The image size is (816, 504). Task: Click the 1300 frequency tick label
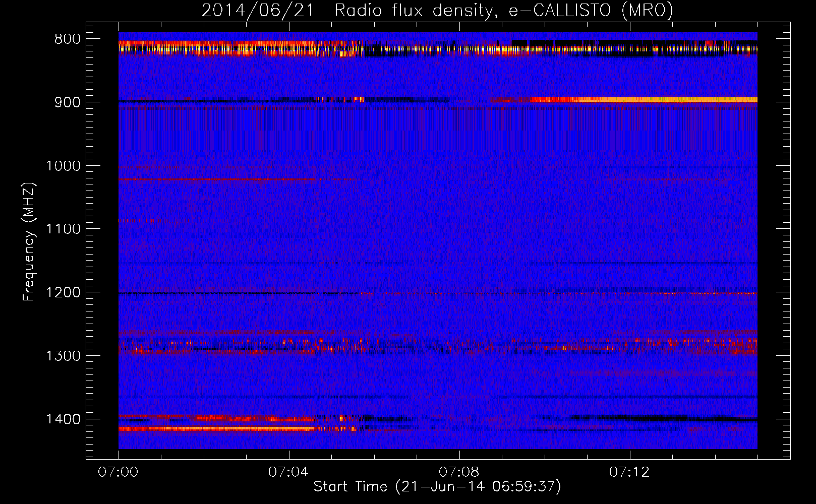point(64,356)
